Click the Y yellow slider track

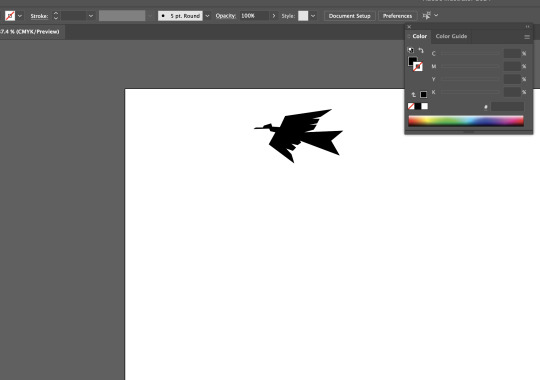click(x=470, y=79)
